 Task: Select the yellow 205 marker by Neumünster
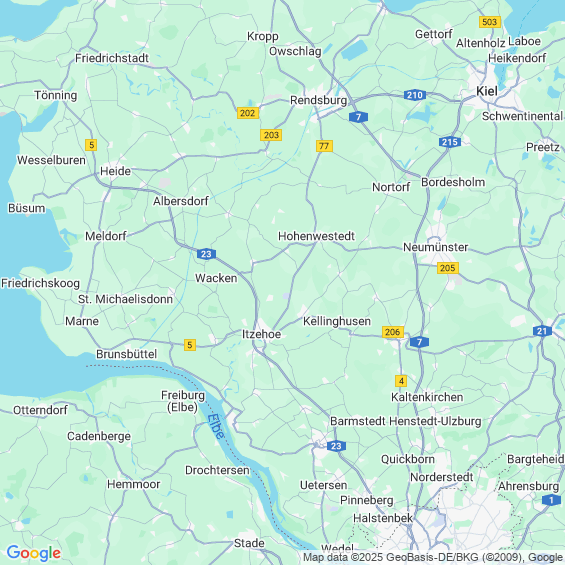click(448, 268)
